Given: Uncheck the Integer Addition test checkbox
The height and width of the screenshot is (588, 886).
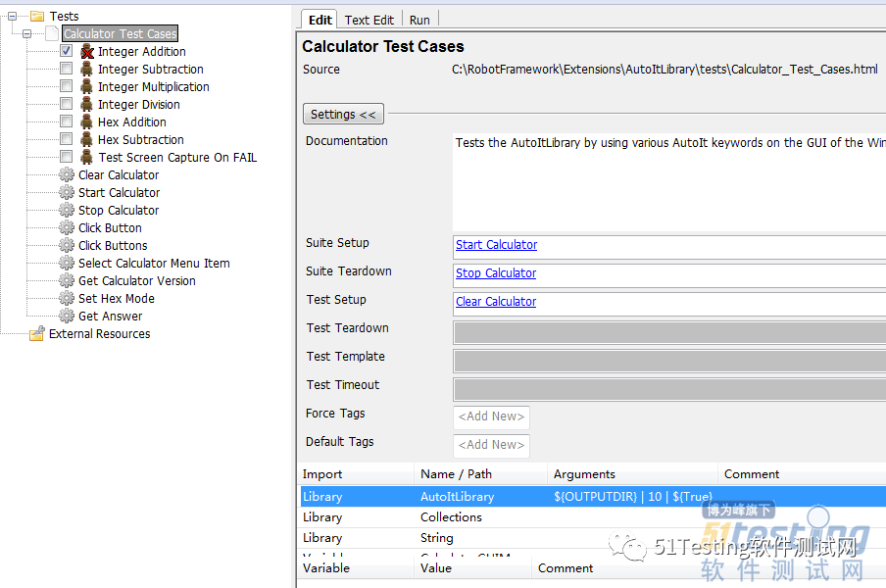Looking at the screenshot, I should [66, 51].
